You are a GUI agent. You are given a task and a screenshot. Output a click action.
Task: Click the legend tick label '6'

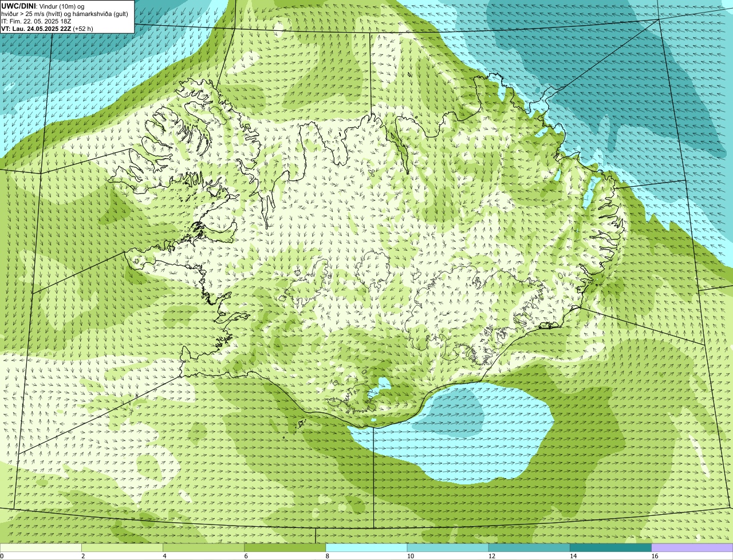point(246,556)
